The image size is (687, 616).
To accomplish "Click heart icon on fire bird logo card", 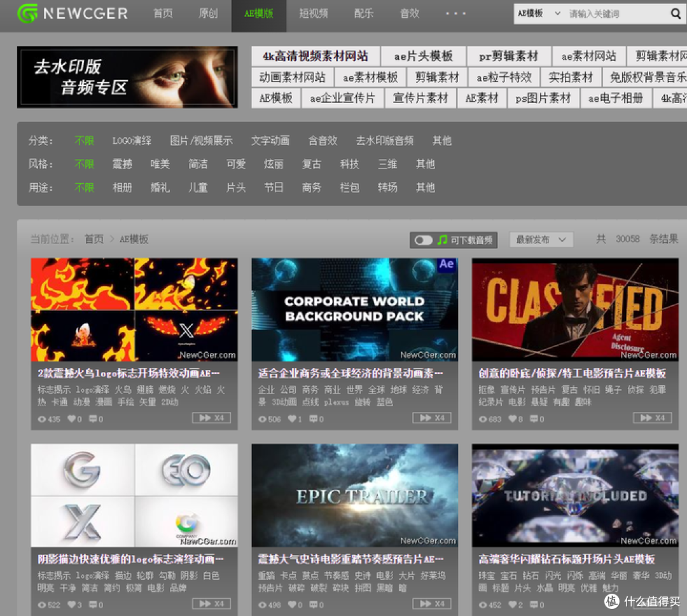I will [71, 419].
